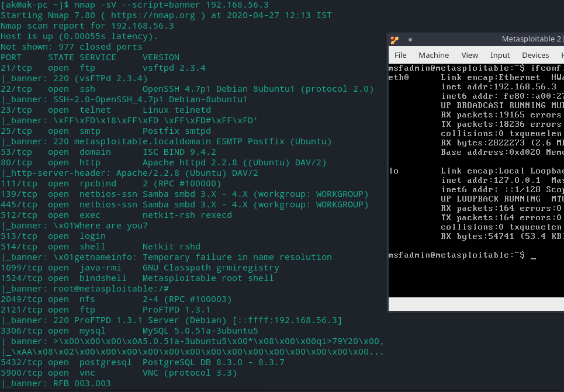Screen dimensions: 564x392
Task: Click the 21/tcp ftp vsftpd 2.3.4 row
Action: (103, 68)
